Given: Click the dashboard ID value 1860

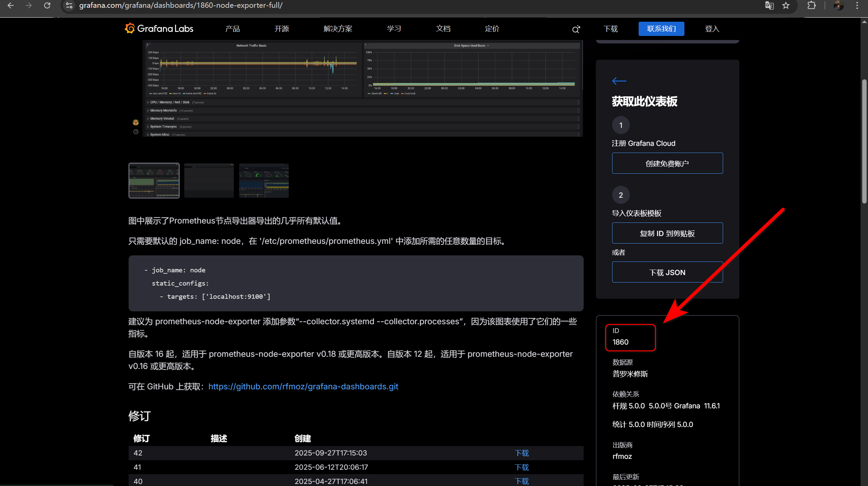Looking at the screenshot, I should [621, 342].
